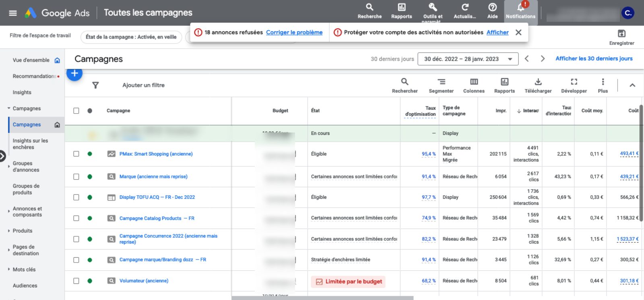644x300 pixels.
Task: Open Audiences in the sidebar
Action: (x=25, y=286)
